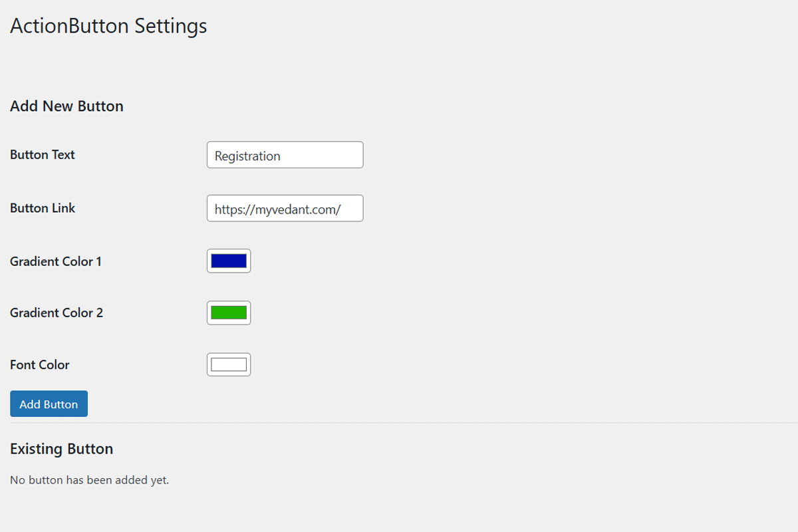Click inside the 'https://myvedant.com/' text box
This screenshot has width=798, height=532.
pos(285,208)
